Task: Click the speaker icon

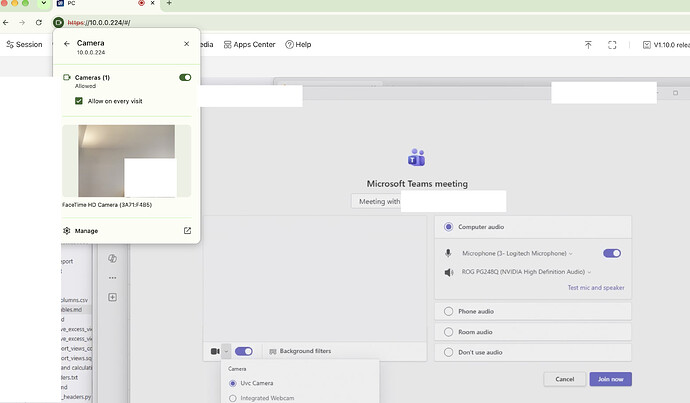Action: click(x=448, y=272)
